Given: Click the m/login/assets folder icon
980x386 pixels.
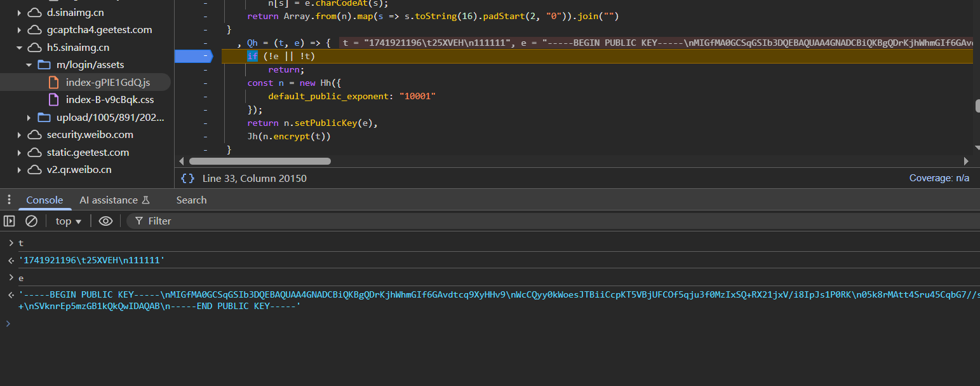Looking at the screenshot, I should [44, 65].
